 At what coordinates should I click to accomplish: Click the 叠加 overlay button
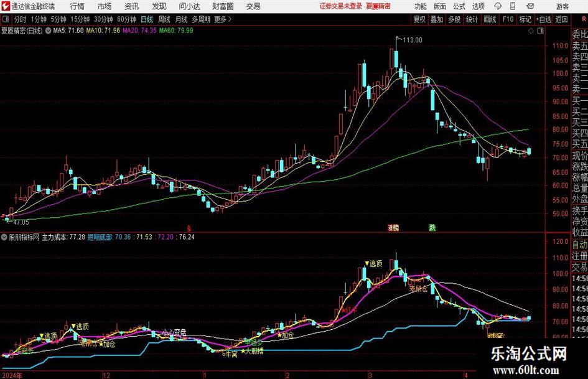click(437, 19)
